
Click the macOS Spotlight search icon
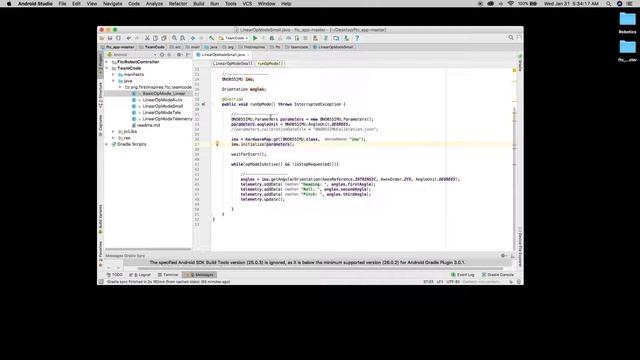click(609, 4)
